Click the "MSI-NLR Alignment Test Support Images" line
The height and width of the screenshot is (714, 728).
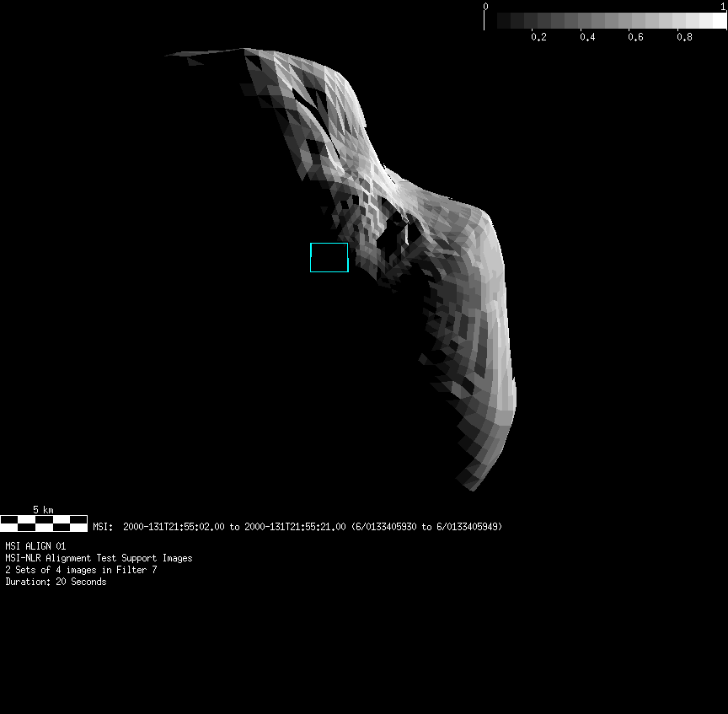tap(99, 558)
